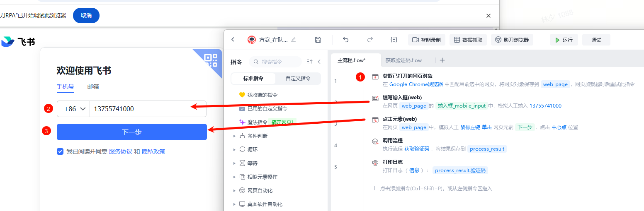Add a new flow tab with plus icon
This screenshot has width=644, height=211.
click(442, 60)
